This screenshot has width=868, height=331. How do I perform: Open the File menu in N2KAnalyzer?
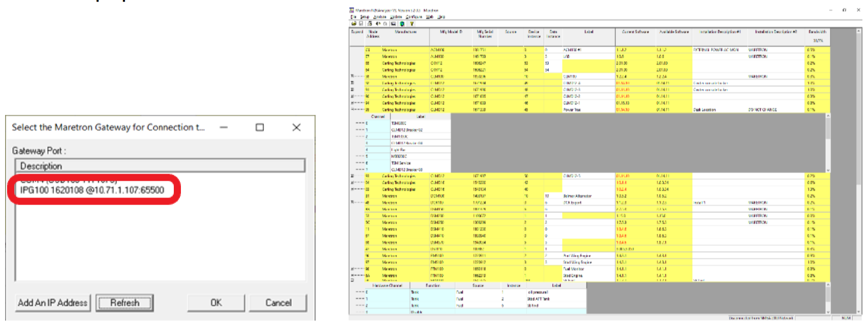pos(353,17)
